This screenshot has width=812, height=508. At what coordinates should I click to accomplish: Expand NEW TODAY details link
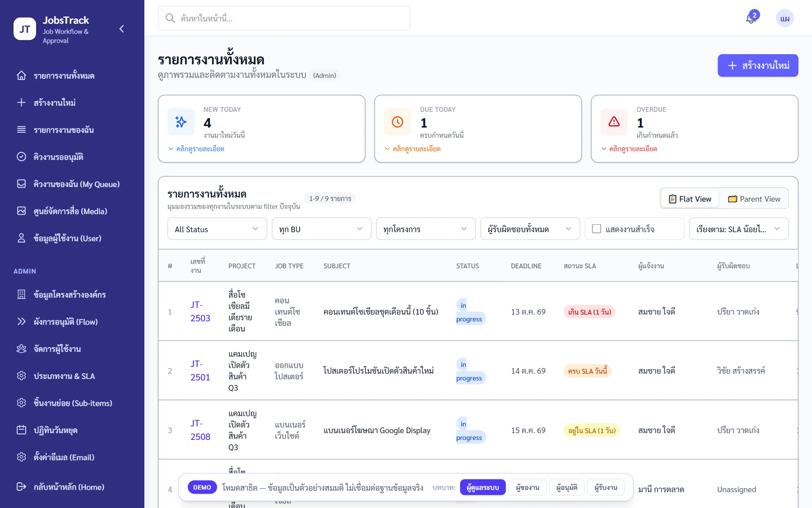point(196,149)
